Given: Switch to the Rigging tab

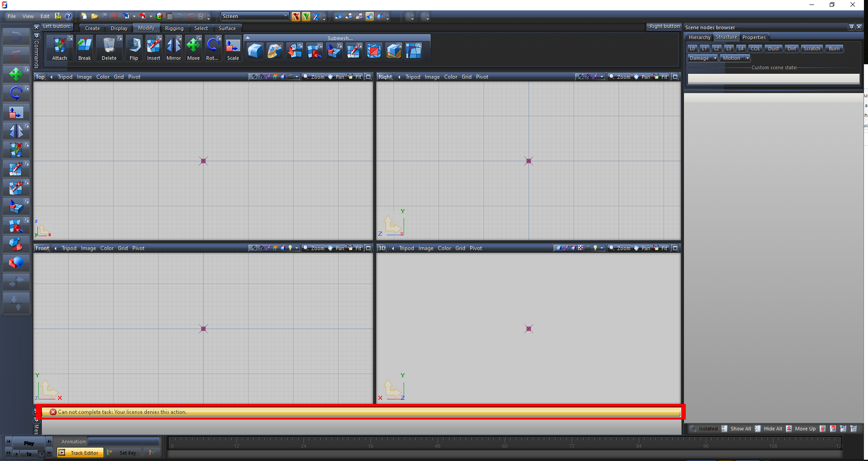Looking at the screenshot, I should (174, 28).
